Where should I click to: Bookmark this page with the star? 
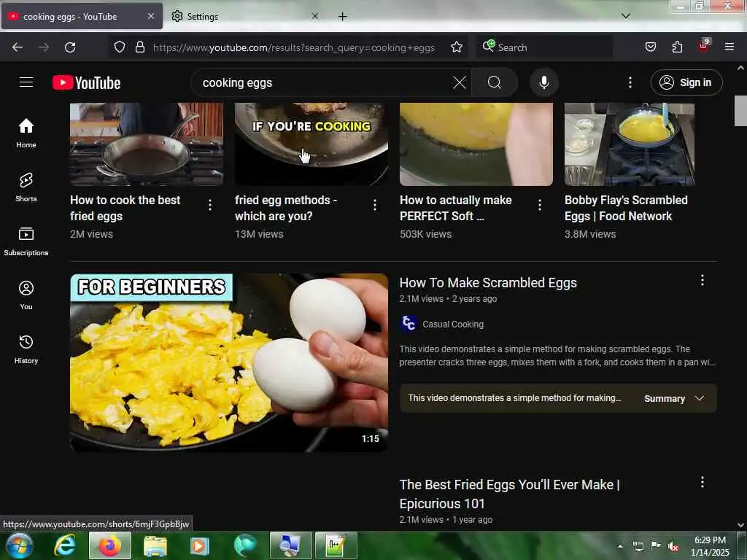tap(457, 47)
